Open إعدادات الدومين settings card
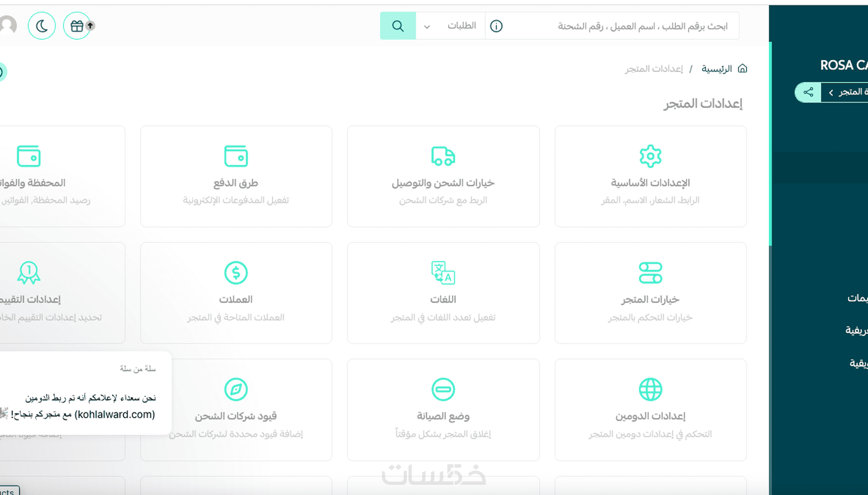The image size is (868, 495). pos(650,410)
